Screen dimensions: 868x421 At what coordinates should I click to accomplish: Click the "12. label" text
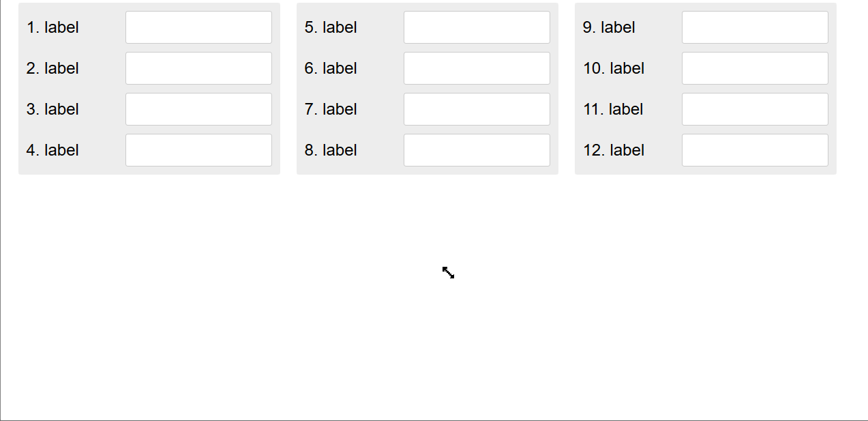614,150
